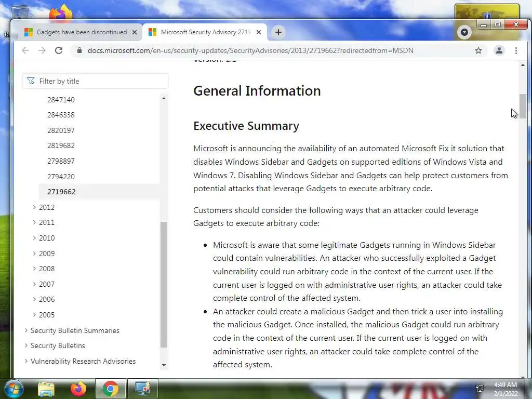This screenshot has height=399, width=532.
Task: Open advisory 2798897
Action: click(61, 161)
